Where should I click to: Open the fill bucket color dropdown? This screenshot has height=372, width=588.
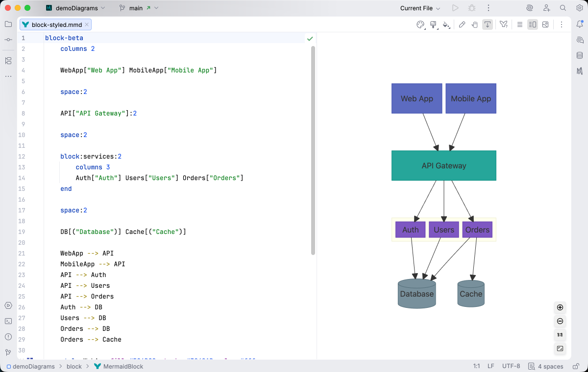(x=446, y=24)
